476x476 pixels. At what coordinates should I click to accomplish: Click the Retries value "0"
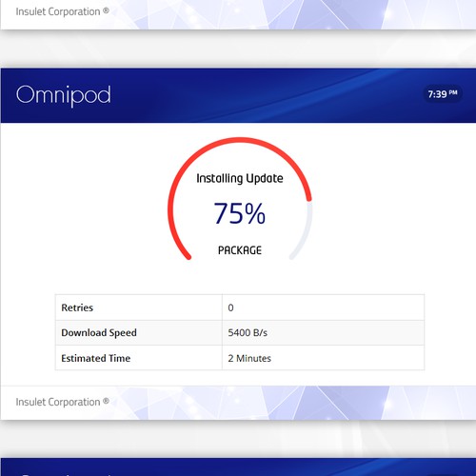tap(230, 307)
